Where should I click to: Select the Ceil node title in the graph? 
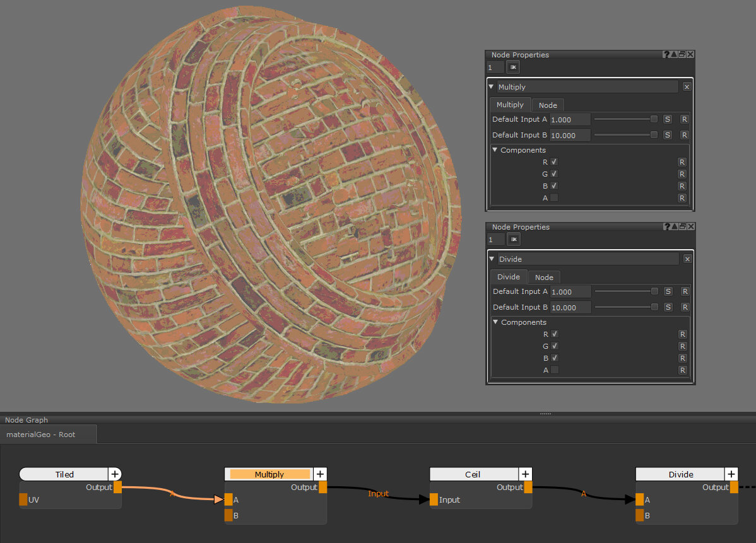tap(472, 474)
